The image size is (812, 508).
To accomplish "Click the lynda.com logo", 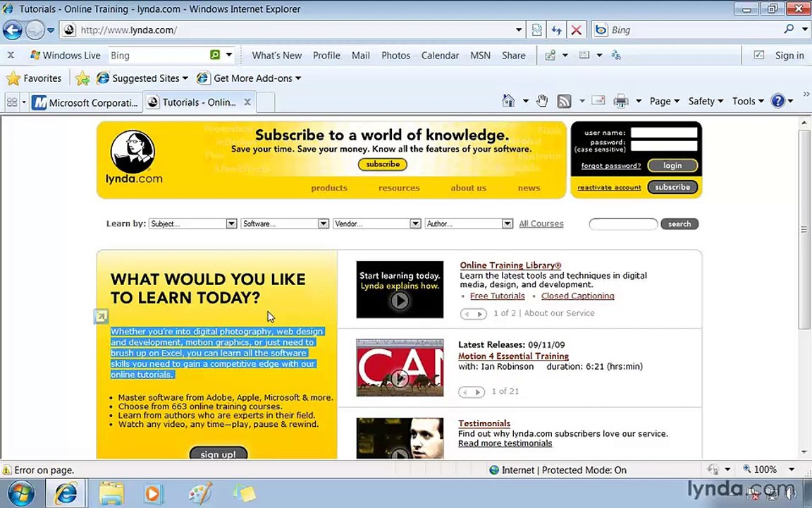I will point(134,158).
